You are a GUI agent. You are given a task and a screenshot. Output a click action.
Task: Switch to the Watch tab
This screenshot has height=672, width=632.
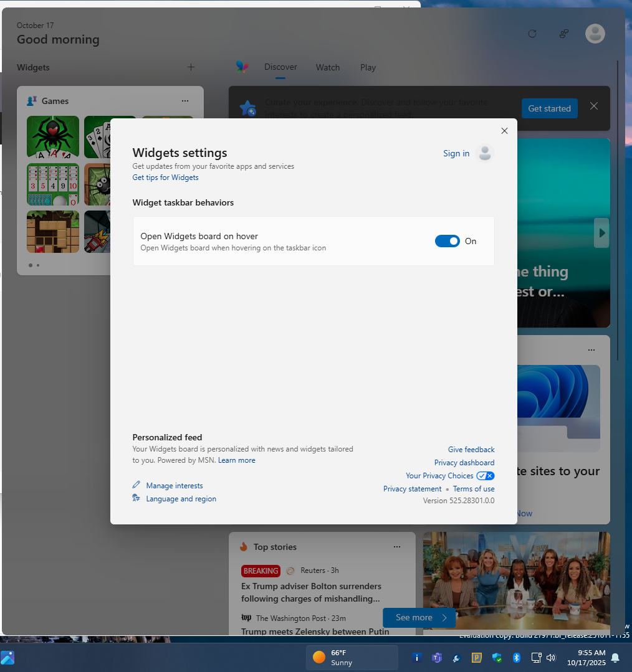pos(327,67)
